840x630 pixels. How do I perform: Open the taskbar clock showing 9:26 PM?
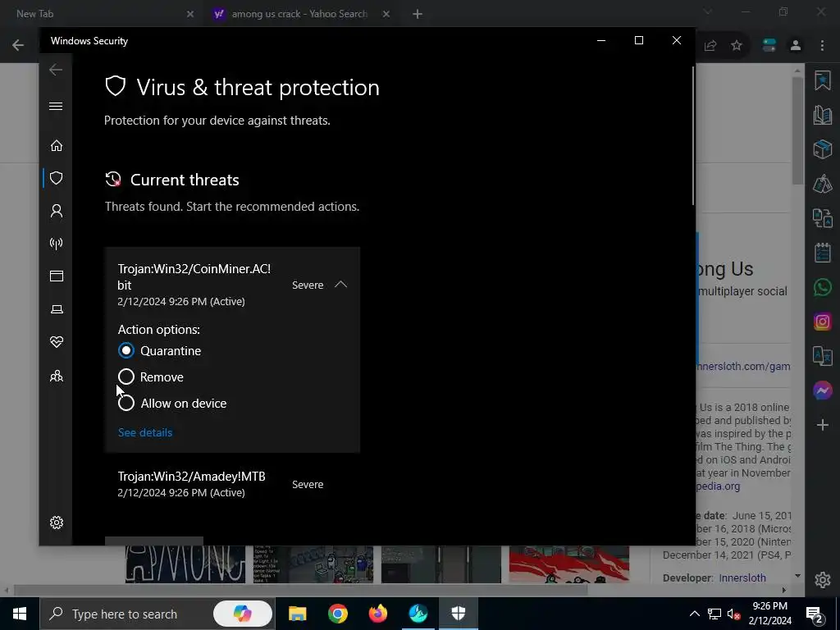(x=769, y=614)
